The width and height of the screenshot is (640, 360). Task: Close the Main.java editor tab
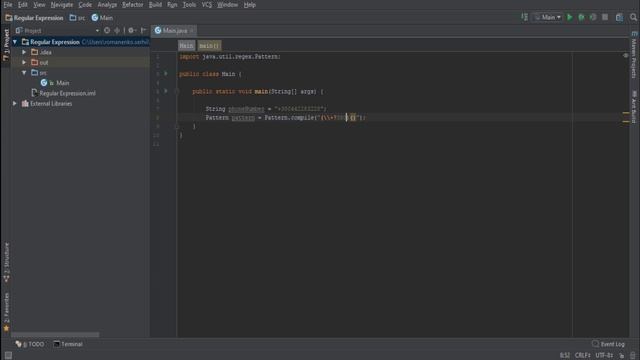coord(191,31)
